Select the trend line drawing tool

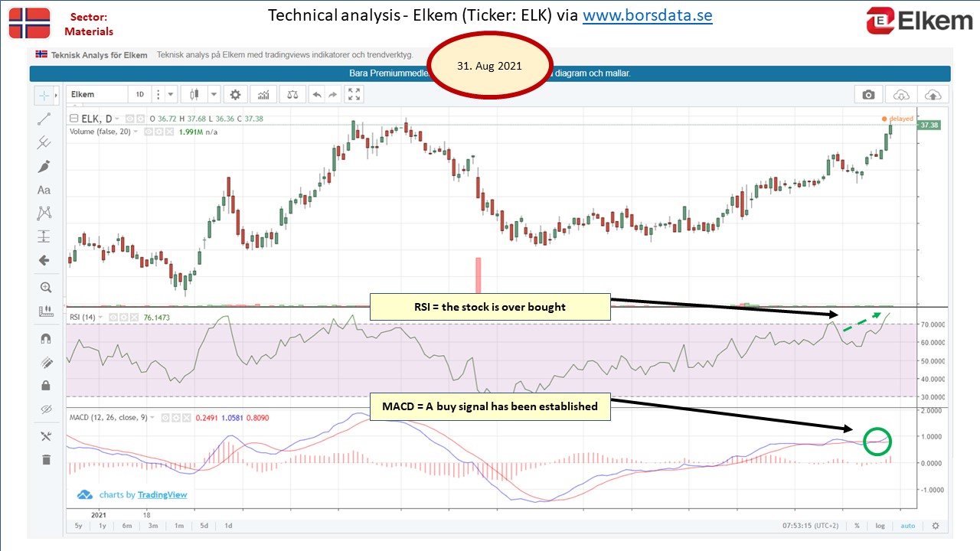click(44, 119)
